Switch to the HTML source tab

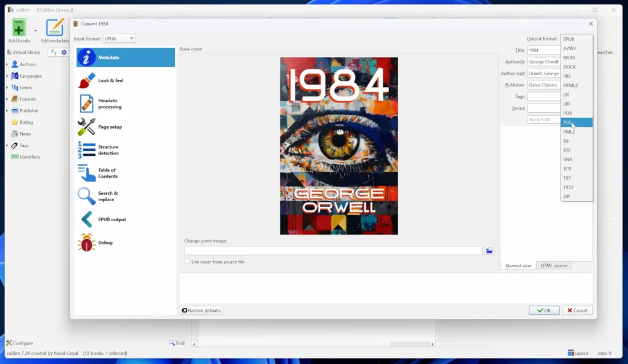[x=554, y=265]
